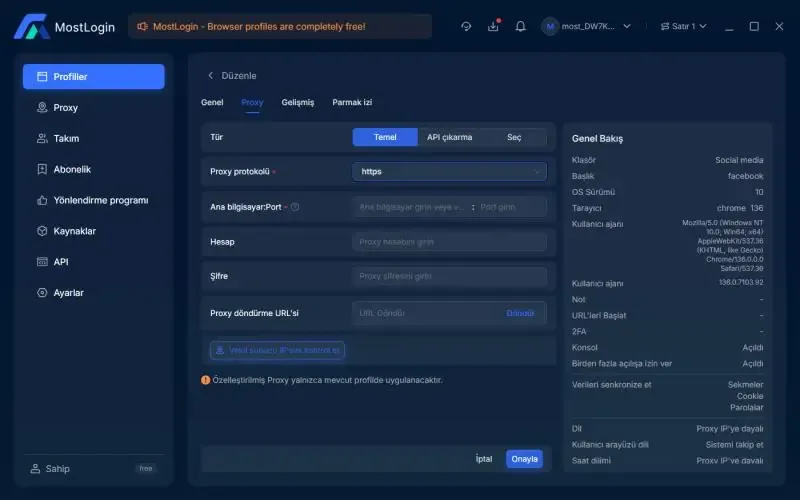Screen dimensions: 800x500
Task: Select the Proxy tab in editor
Action: (x=252, y=103)
